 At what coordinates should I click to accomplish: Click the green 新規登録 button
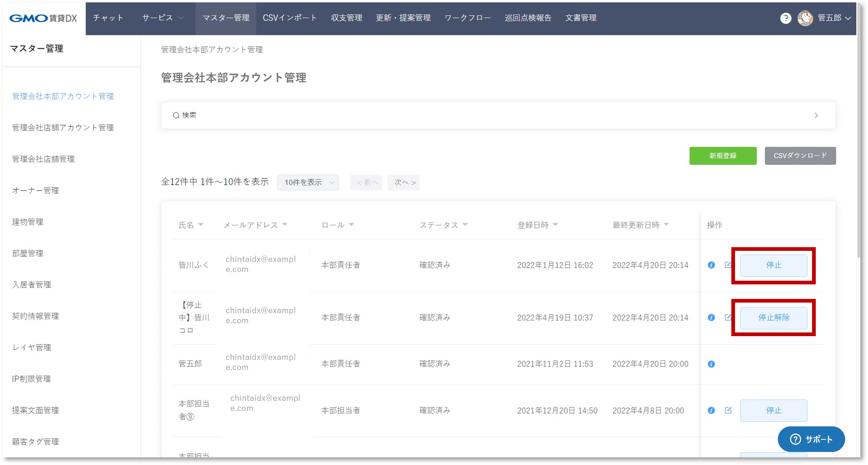point(723,156)
